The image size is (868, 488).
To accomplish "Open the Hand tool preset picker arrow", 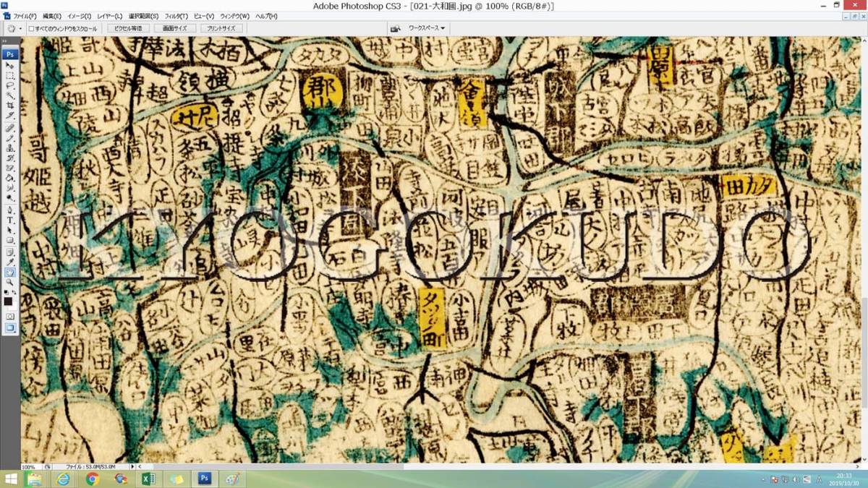I will tap(20, 28).
